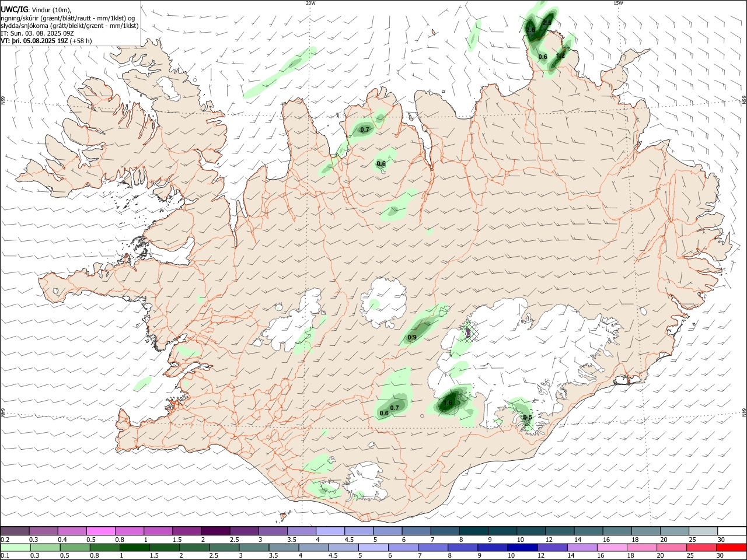Click the 'slydda/snjókoma' legend description line
747x560 pixels.
tap(69, 26)
